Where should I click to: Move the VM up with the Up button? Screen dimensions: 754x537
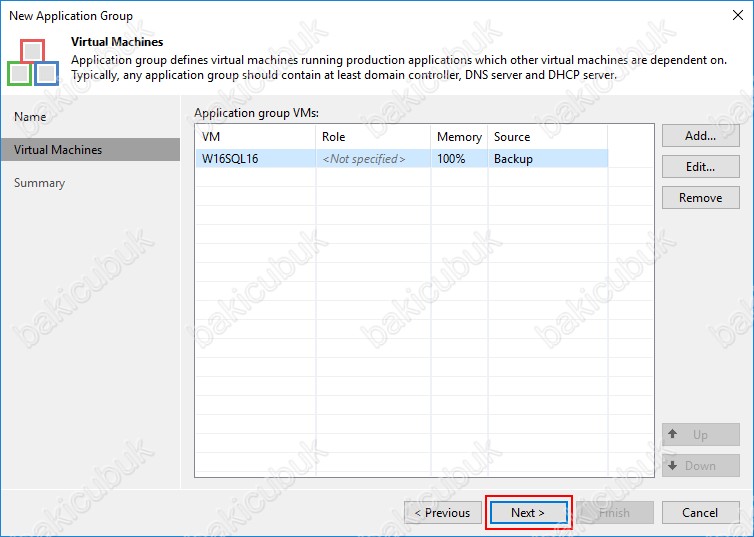pos(700,435)
